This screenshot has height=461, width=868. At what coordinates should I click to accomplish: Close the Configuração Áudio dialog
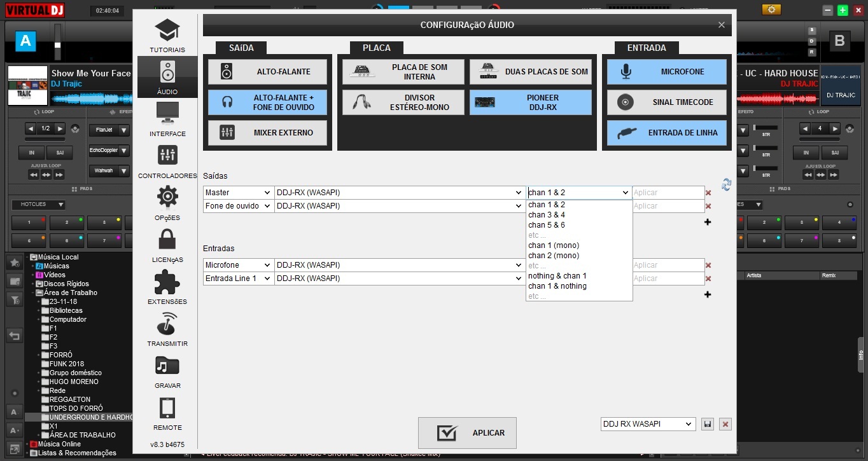point(721,25)
